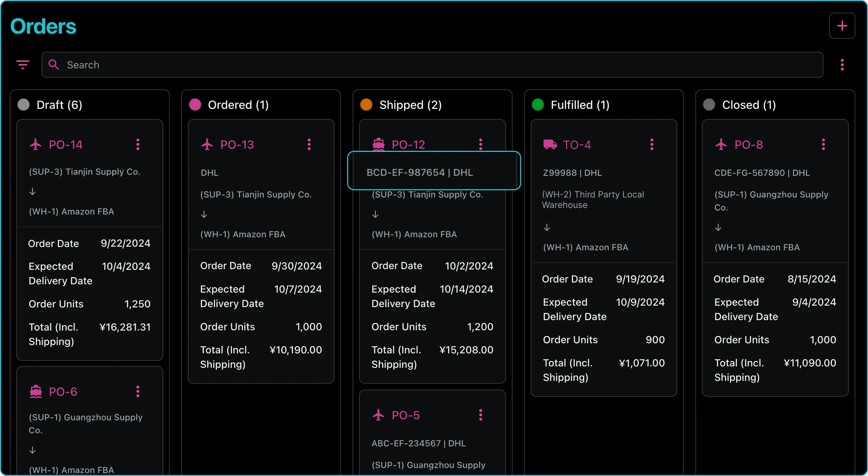Open the PO-8 card options menu
Viewport: 868px width, 476px height.
coord(823,144)
